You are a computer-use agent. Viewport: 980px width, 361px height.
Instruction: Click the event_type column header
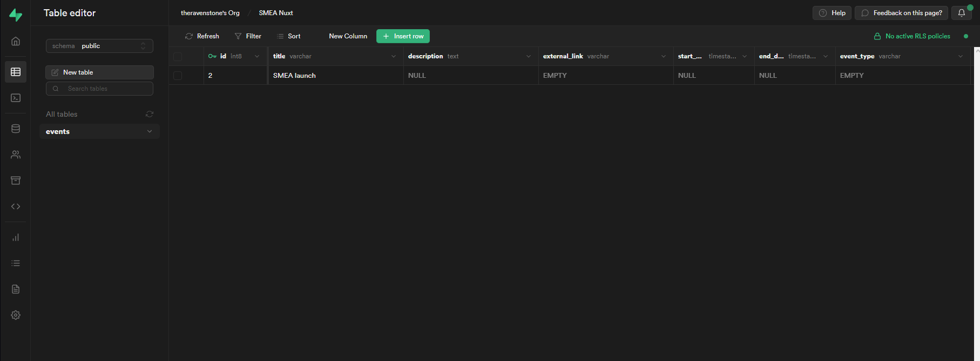click(903, 56)
